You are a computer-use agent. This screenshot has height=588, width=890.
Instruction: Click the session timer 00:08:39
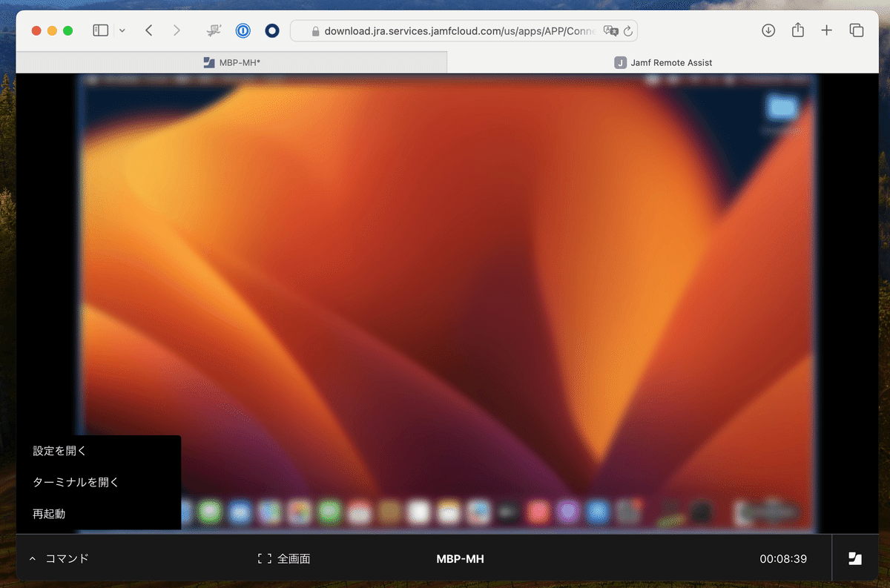click(x=783, y=558)
